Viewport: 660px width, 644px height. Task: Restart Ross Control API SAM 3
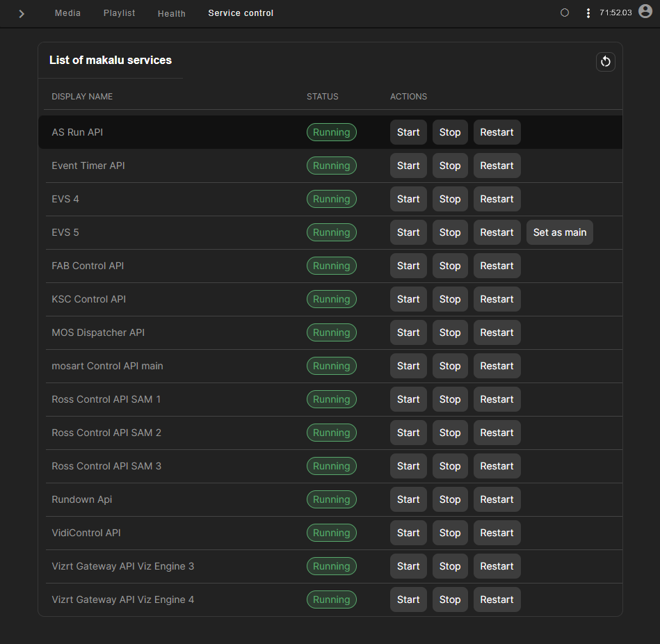(497, 466)
